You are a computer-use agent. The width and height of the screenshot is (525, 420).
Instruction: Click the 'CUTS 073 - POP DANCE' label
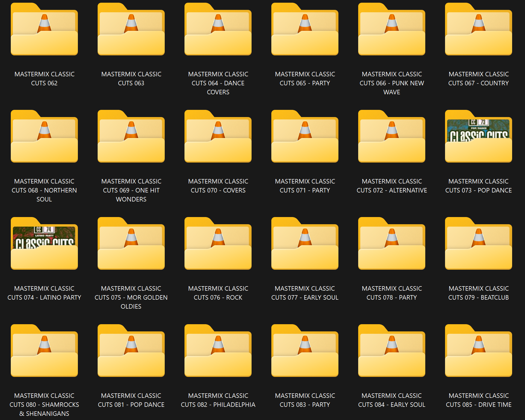[479, 190]
